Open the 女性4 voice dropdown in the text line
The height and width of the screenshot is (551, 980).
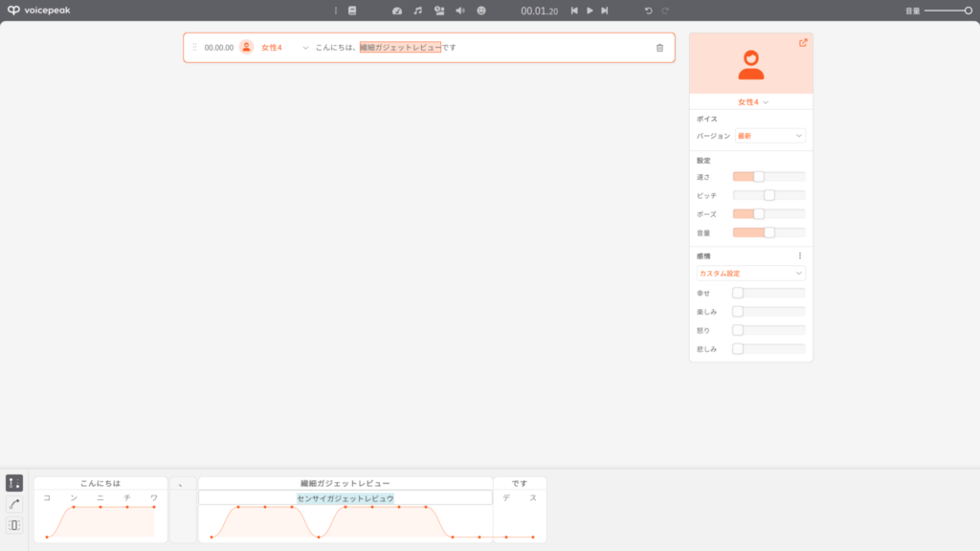278,45
